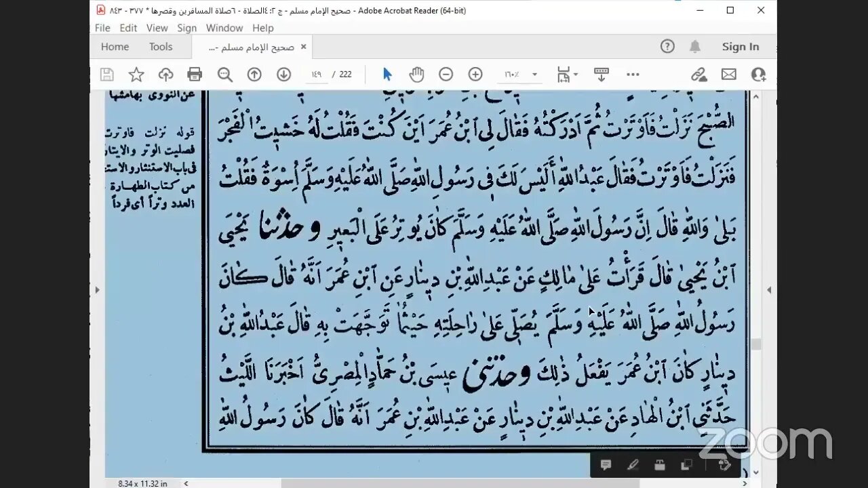Click the scrolling mode keyboard icon

point(601,75)
